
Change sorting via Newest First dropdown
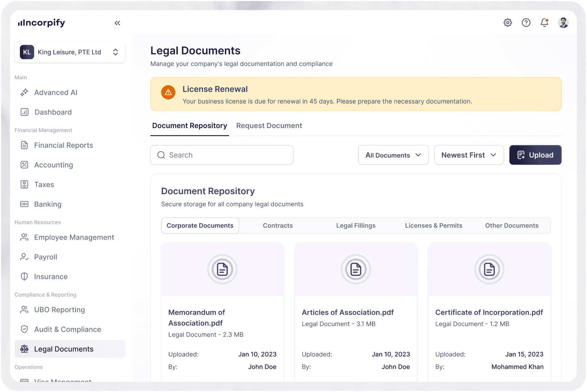click(469, 155)
